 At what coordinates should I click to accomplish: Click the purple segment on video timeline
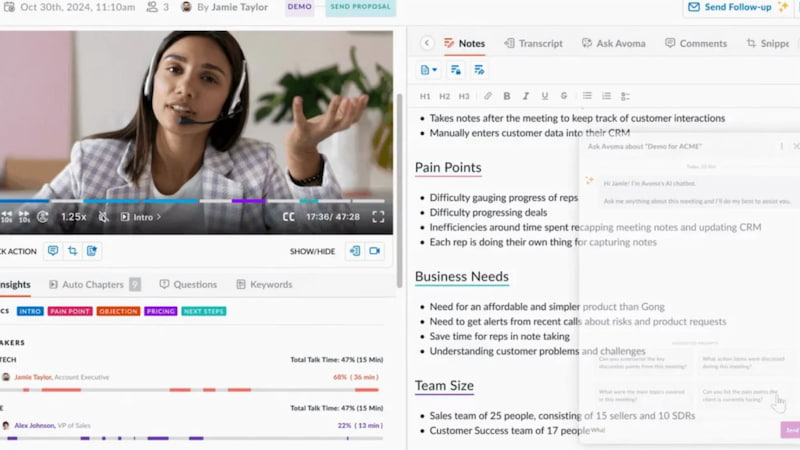248,201
